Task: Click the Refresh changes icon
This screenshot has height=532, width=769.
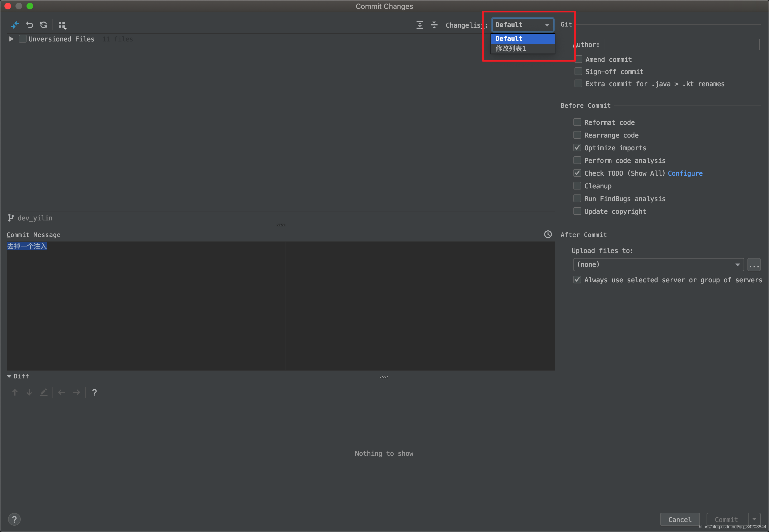Action: [44, 25]
